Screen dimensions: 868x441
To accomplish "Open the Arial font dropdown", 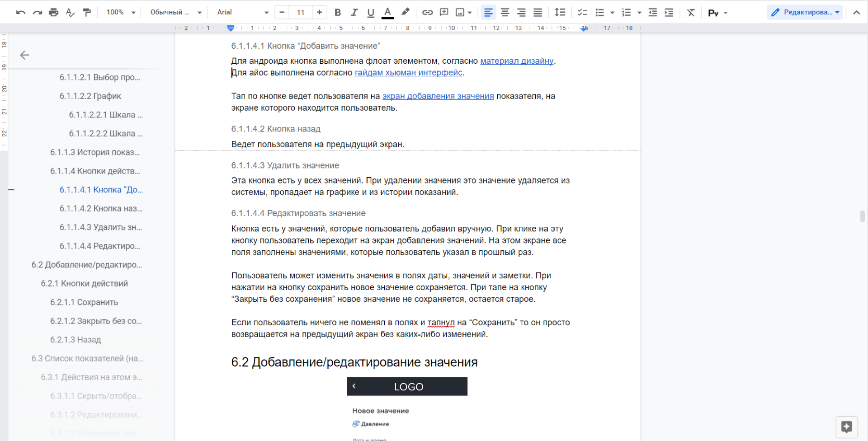I will [x=242, y=13].
